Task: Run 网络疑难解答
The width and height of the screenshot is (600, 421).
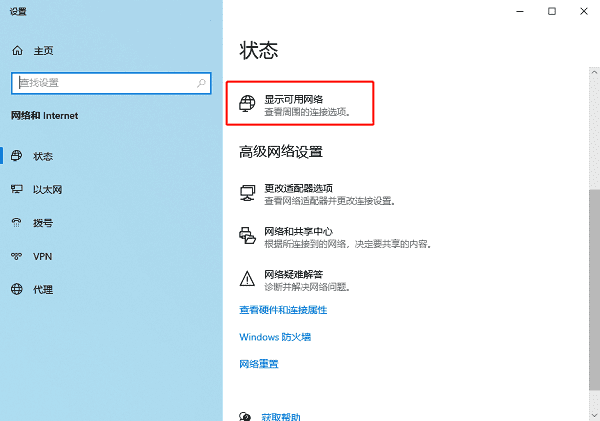Action: coord(293,274)
